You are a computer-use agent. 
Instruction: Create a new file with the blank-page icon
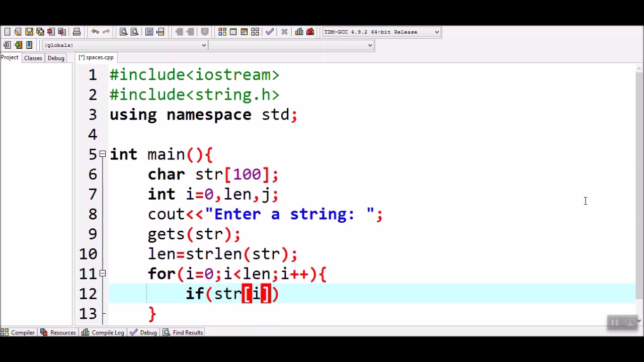coord(7,32)
